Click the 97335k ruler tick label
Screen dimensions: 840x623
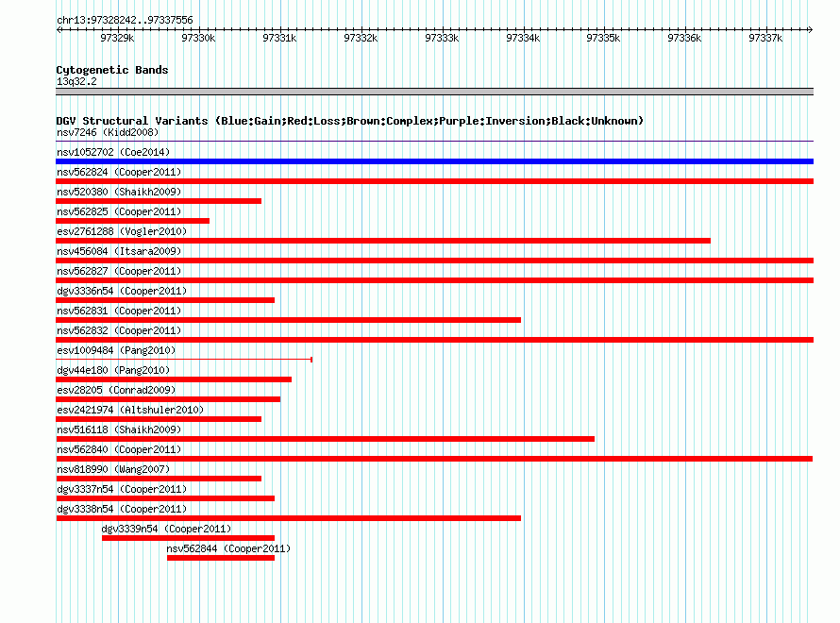(603, 38)
